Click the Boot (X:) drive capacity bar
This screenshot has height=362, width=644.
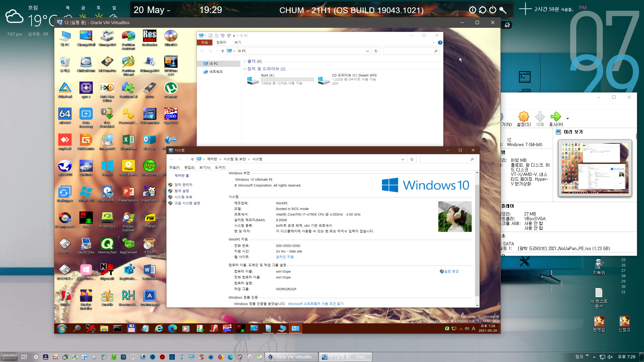tap(287, 80)
